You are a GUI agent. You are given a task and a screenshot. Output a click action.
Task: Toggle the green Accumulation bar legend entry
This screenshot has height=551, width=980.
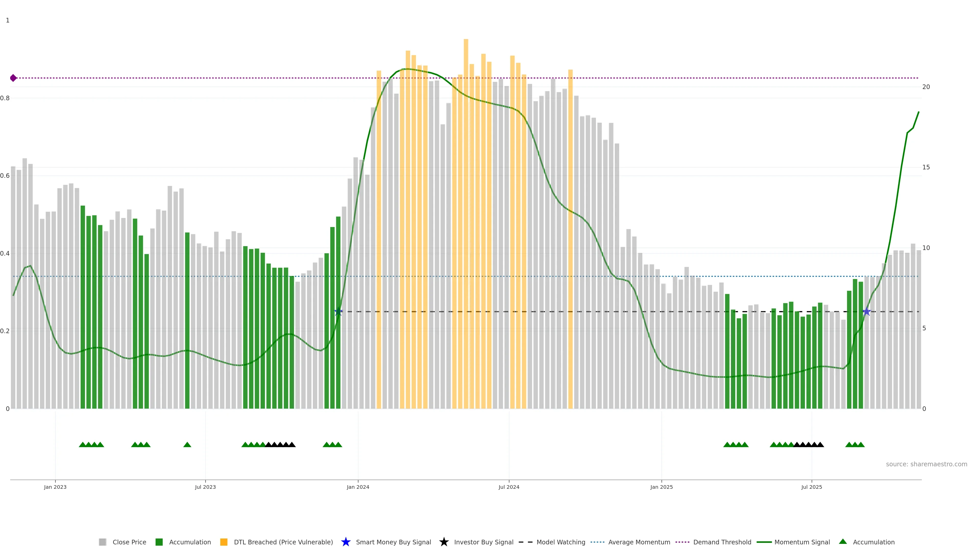coord(190,542)
